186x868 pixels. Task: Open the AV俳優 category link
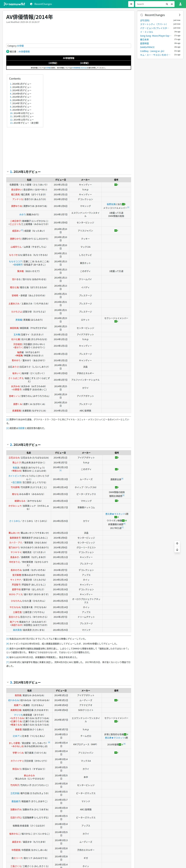[20, 46]
